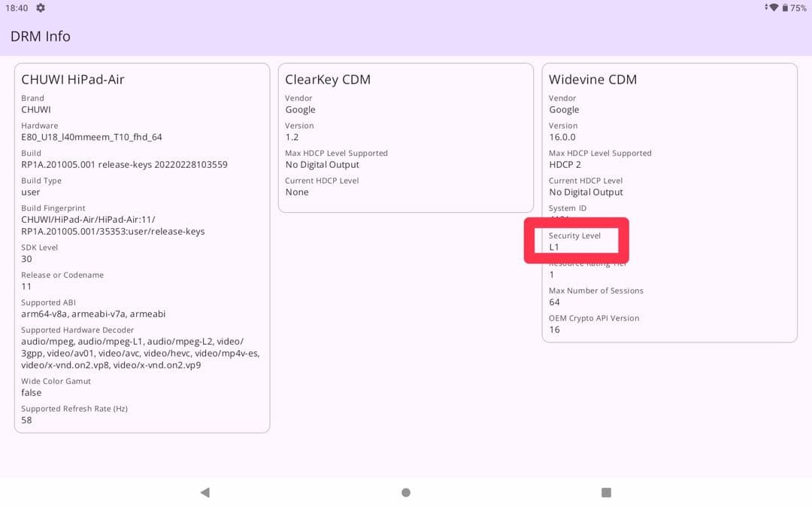Select Wide Color Gamut value false
812x508 pixels.
pyautogui.click(x=31, y=392)
